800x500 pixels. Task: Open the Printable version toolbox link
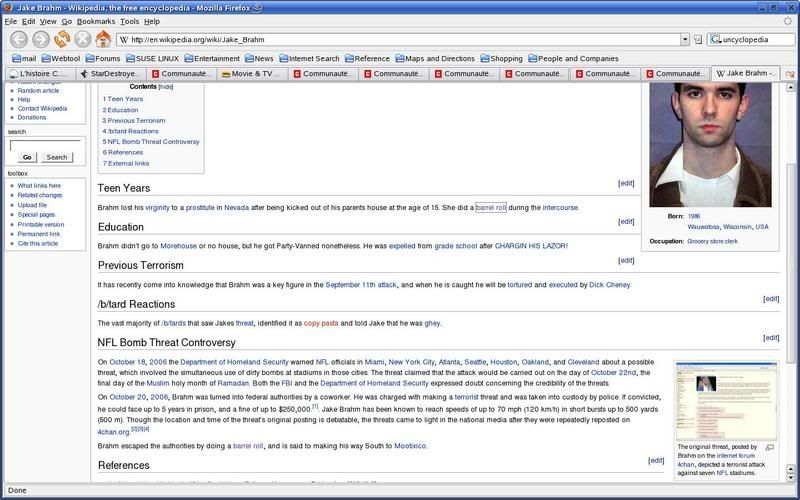(41, 224)
